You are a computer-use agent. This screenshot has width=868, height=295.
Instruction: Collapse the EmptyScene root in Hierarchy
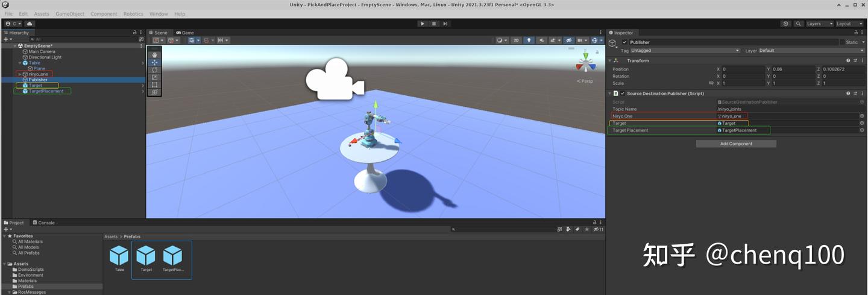click(x=15, y=46)
